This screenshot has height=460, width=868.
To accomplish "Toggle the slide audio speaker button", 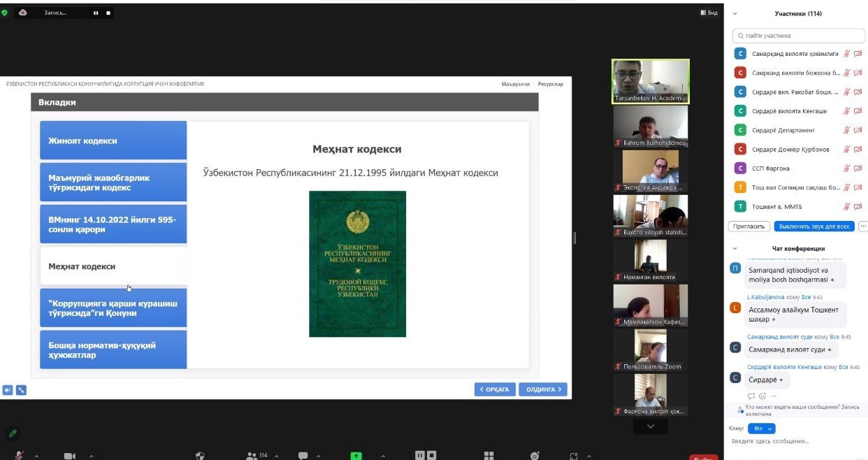I will (7, 390).
